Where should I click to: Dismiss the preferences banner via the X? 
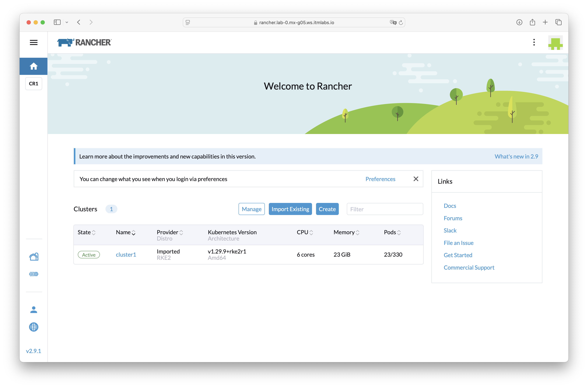pos(416,179)
